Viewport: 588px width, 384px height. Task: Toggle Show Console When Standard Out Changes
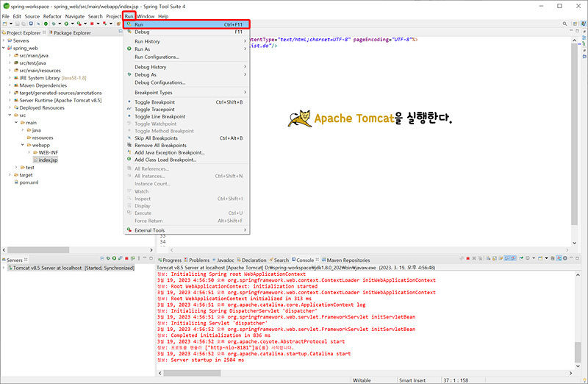pos(507,258)
